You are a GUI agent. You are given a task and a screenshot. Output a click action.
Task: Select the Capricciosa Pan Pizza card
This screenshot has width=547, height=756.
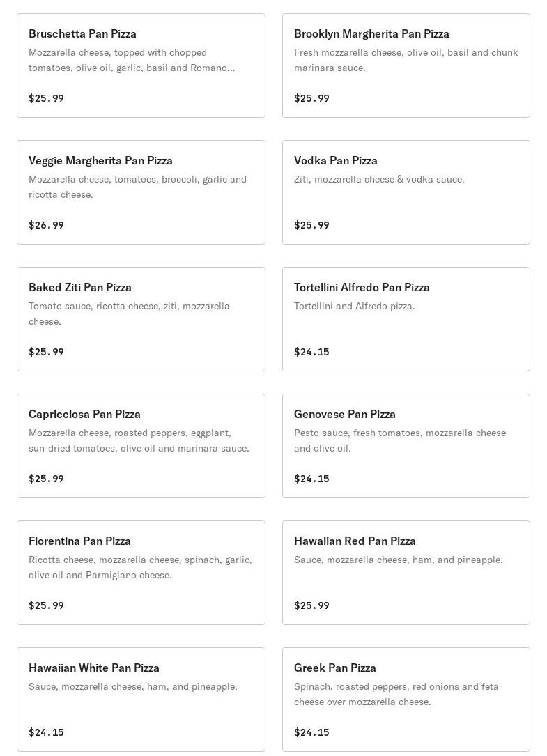coord(141,446)
